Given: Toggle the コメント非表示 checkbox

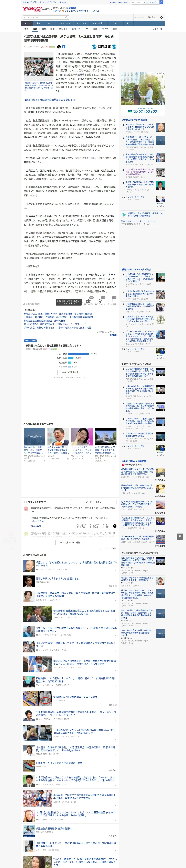Looking at the screenshot, I should [x=102, y=548].
